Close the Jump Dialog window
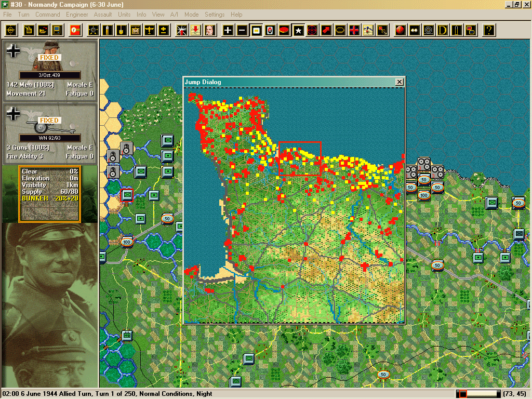This screenshot has width=532, height=399. [x=400, y=82]
